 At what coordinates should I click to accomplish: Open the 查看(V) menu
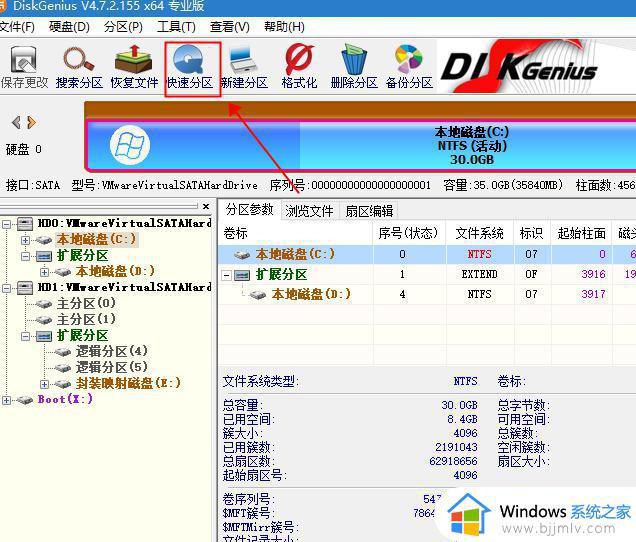(230, 27)
